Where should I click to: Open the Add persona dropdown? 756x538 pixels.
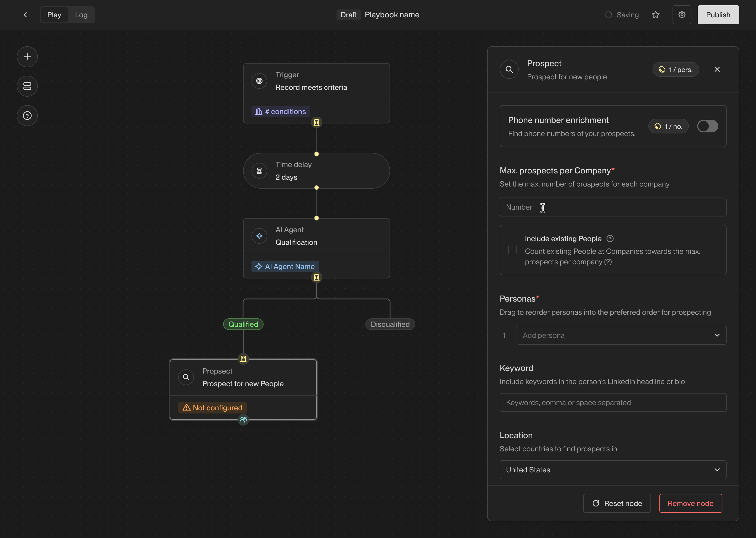[621, 335]
